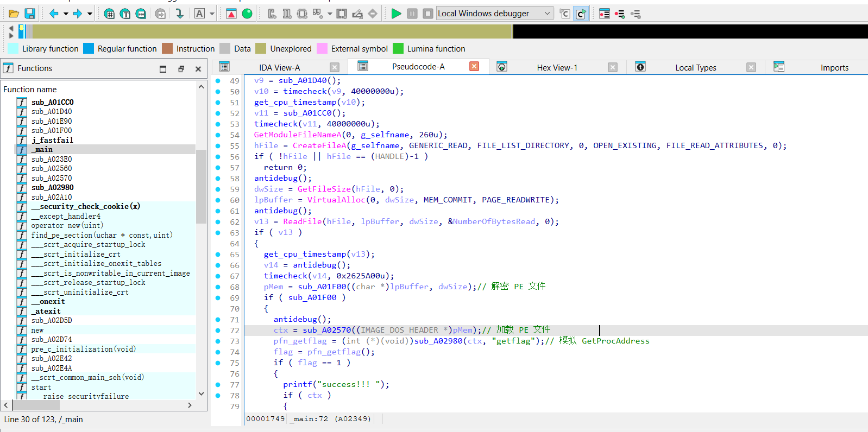
Task: Click the jump-to-address arrow icon
Action: pyautogui.click(x=179, y=14)
